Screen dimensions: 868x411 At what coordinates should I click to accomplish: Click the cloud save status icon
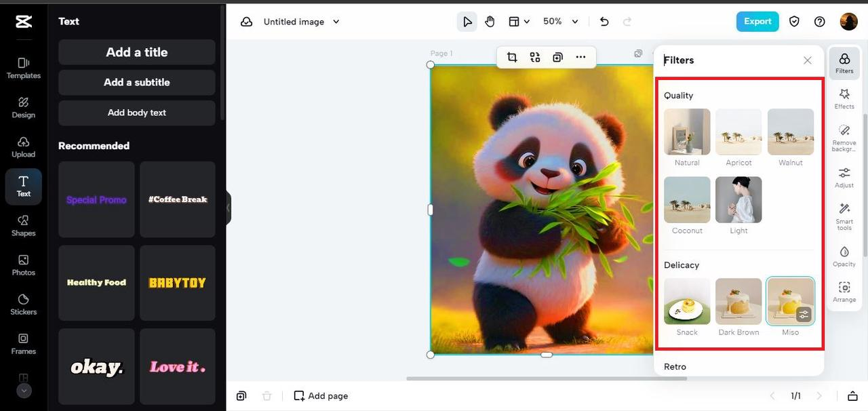[x=247, y=22]
